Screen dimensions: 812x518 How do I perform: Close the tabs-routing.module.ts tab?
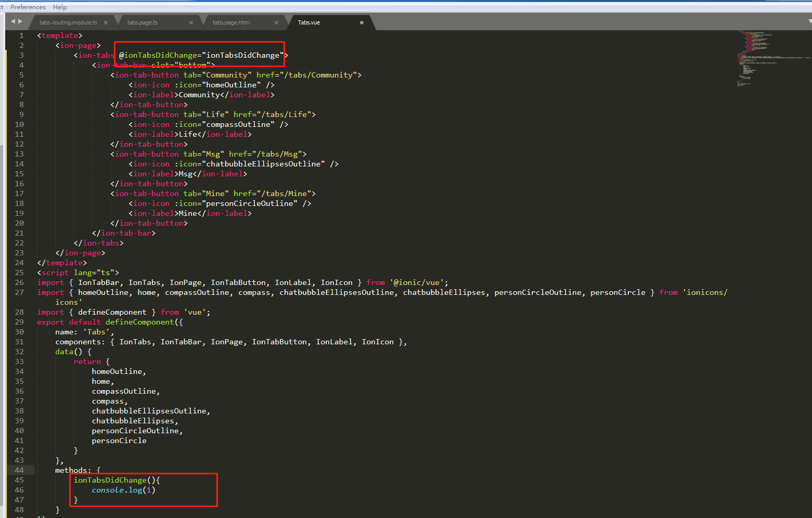(106, 22)
